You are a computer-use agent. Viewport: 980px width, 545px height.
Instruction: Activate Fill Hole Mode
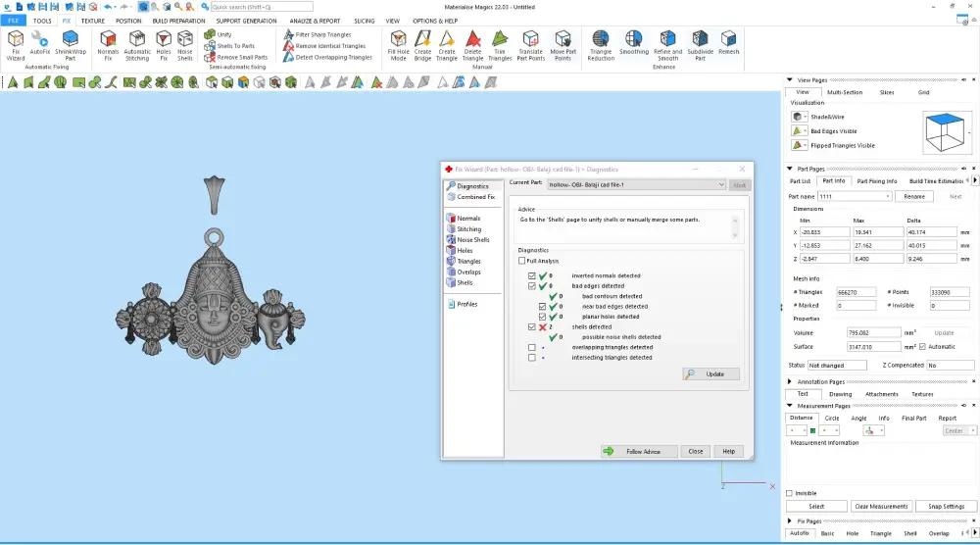(398, 46)
